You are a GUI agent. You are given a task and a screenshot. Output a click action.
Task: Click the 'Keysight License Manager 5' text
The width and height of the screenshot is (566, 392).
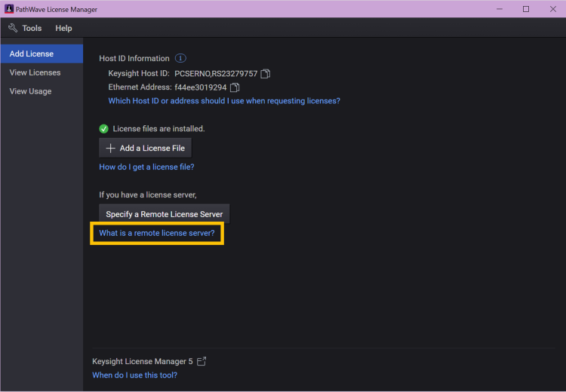(x=142, y=361)
